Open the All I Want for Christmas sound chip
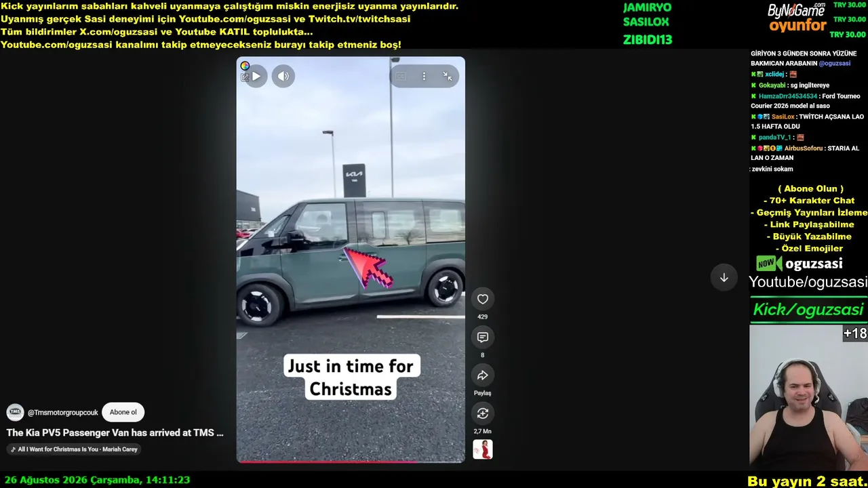Viewport: 868px width, 488px height. pos(74,449)
